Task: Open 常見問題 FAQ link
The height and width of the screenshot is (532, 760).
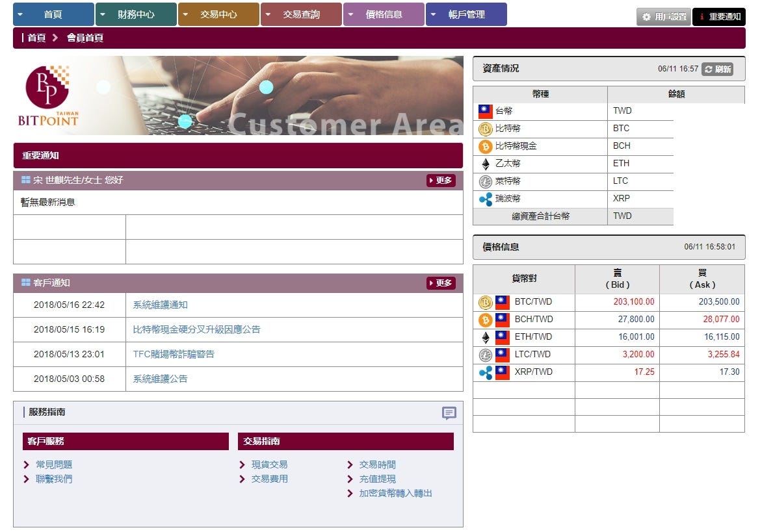Action: 54,464
